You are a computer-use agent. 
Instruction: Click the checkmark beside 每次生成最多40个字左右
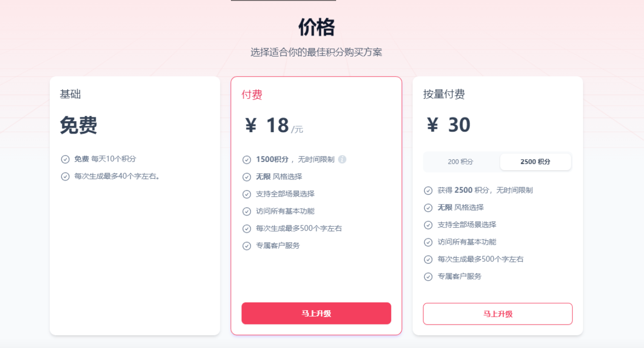[65, 177]
